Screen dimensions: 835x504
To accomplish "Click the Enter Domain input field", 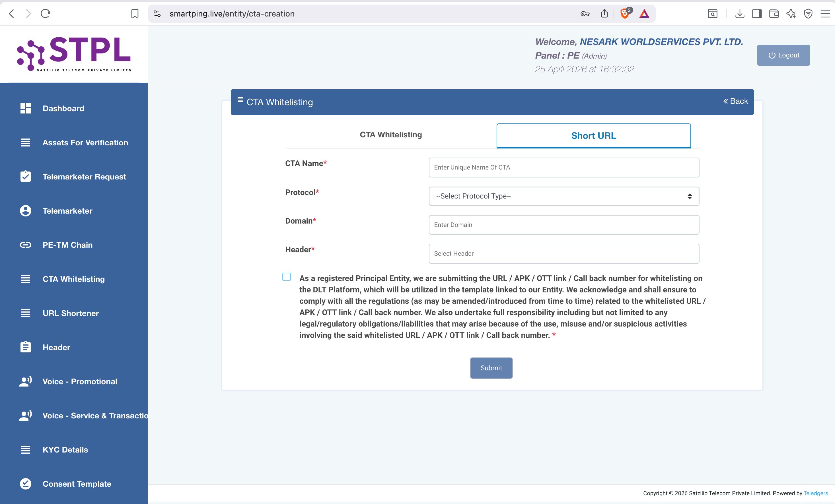I will pyautogui.click(x=564, y=225).
